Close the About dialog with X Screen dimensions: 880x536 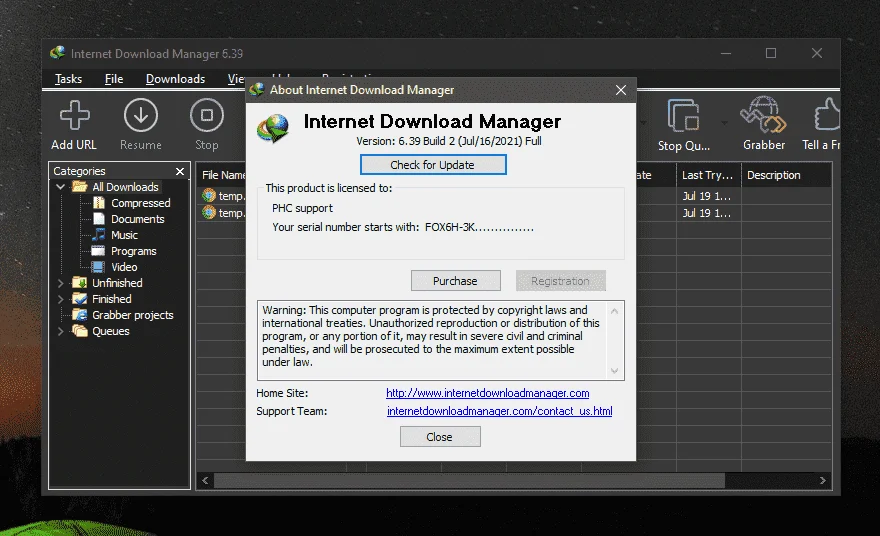(621, 90)
